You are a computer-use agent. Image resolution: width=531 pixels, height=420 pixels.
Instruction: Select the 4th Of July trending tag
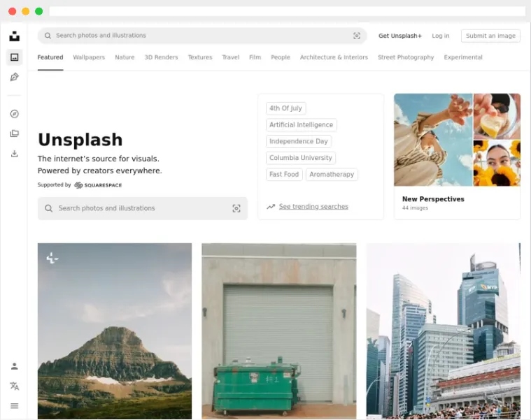[x=285, y=108]
